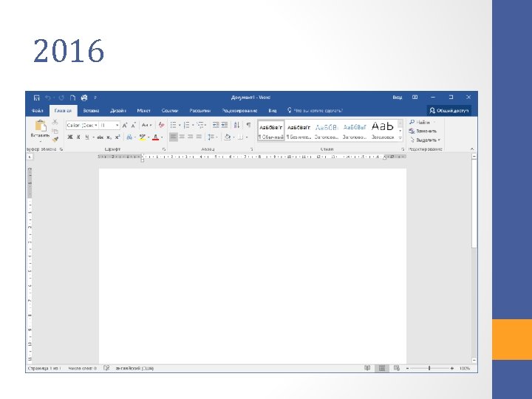Switch to the Вставка tab
532x399 pixels.
point(91,111)
